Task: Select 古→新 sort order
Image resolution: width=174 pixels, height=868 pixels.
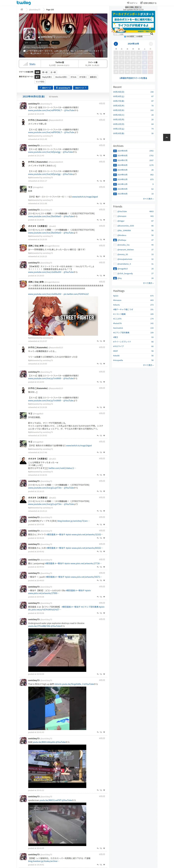Action: point(53,72)
